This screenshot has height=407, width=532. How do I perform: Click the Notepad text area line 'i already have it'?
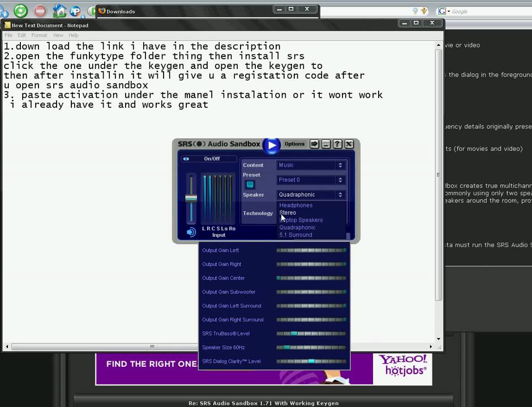point(109,105)
